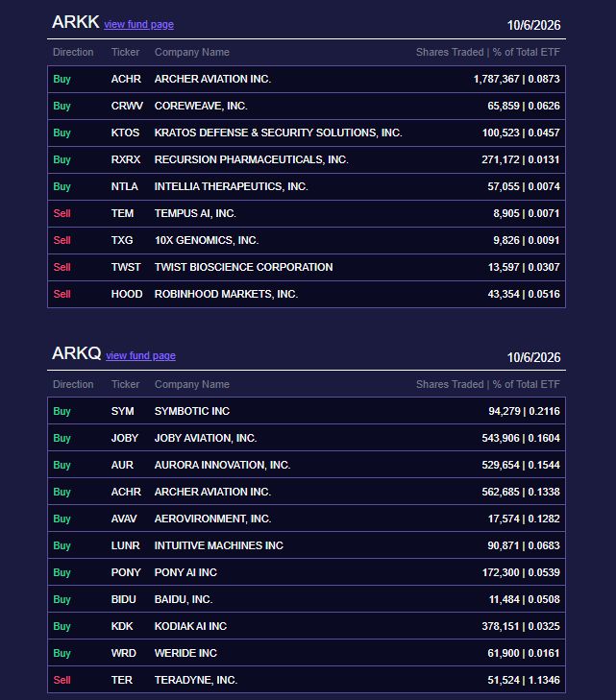Select the ARKQ Company Name column header
Screen dimensions: 616x700
[x=191, y=384]
